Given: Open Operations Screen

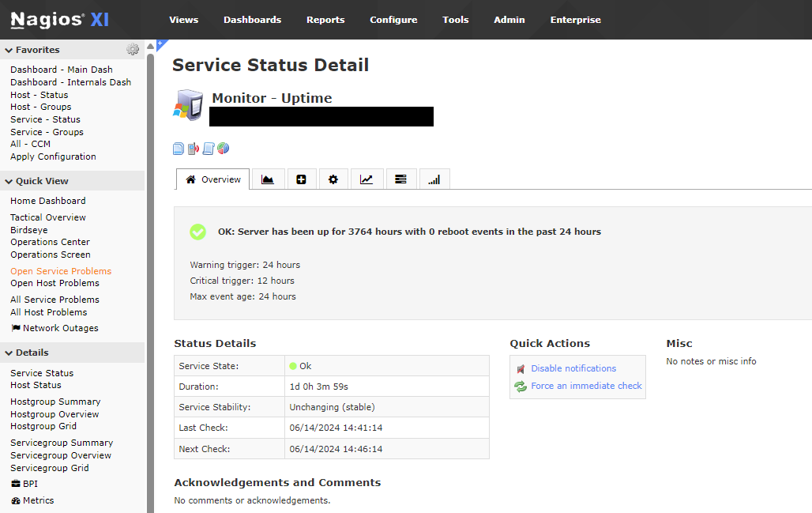Looking at the screenshot, I should pos(51,255).
